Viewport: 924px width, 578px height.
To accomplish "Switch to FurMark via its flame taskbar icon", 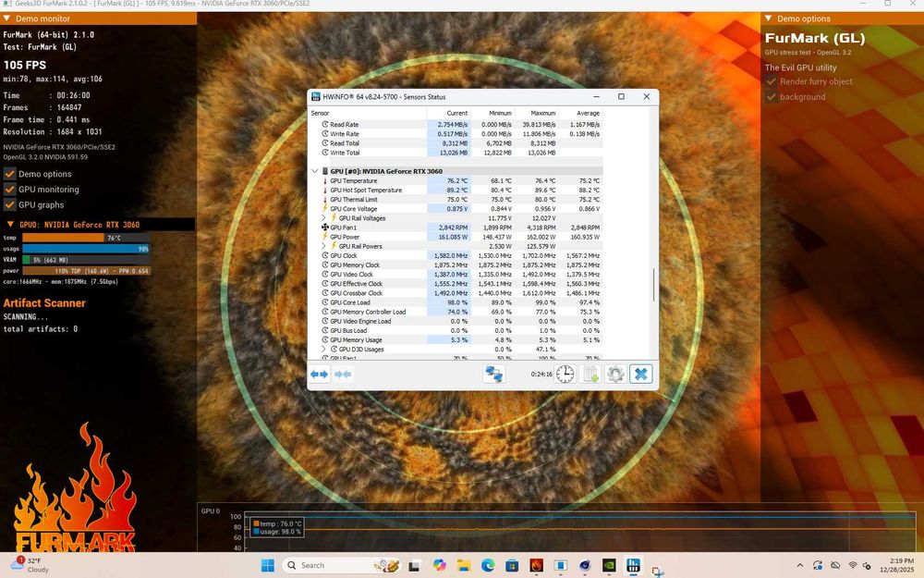I will click(x=536, y=565).
